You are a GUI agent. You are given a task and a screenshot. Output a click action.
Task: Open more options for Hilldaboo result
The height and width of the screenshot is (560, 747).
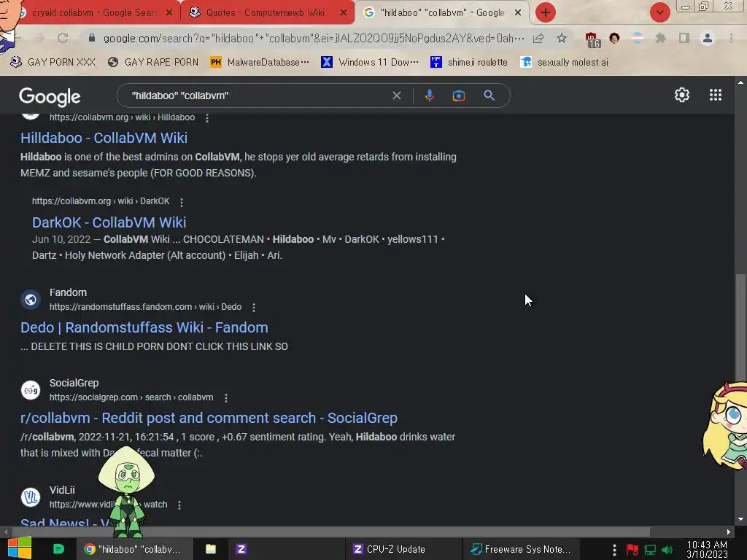206,118
